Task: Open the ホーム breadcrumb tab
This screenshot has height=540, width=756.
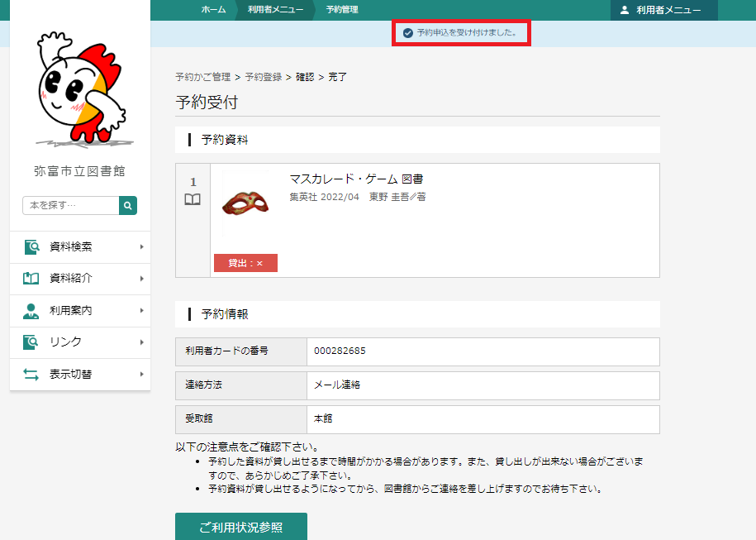Action: (213, 10)
